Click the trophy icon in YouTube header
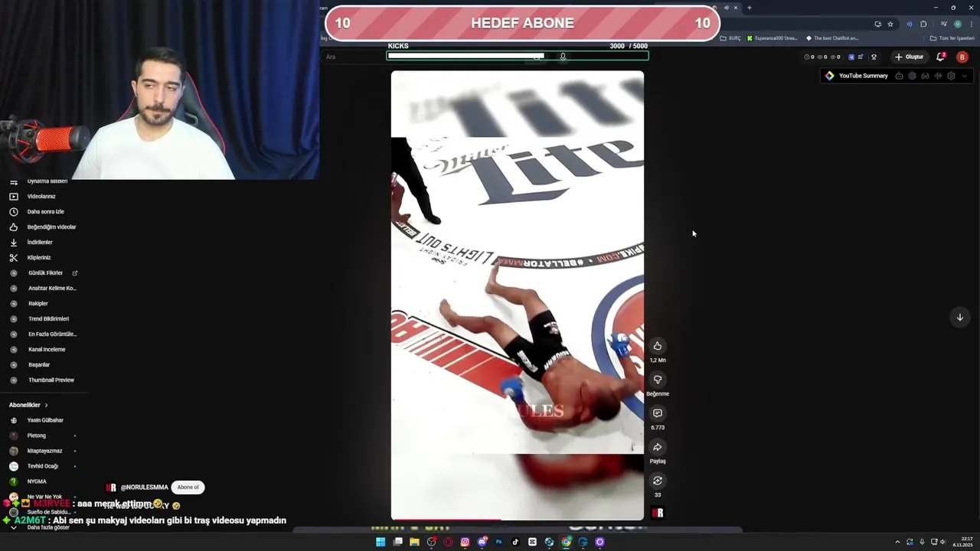This screenshot has width=980, height=551. click(874, 57)
